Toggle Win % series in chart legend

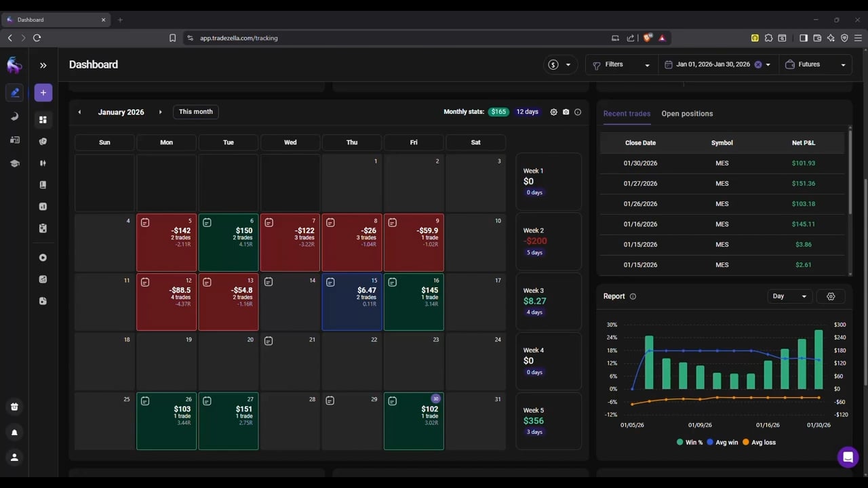point(691,442)
